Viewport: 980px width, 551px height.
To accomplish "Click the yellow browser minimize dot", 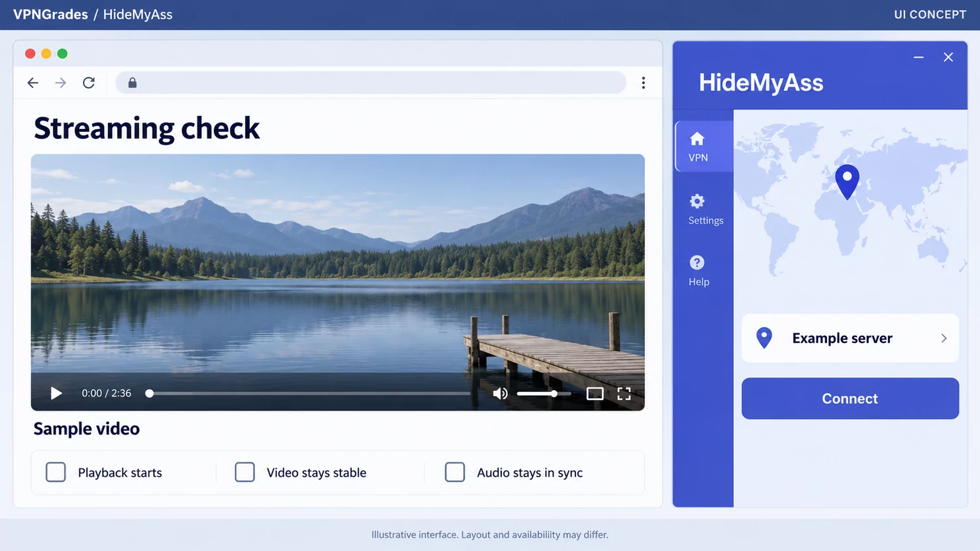I will click(46, 54).
